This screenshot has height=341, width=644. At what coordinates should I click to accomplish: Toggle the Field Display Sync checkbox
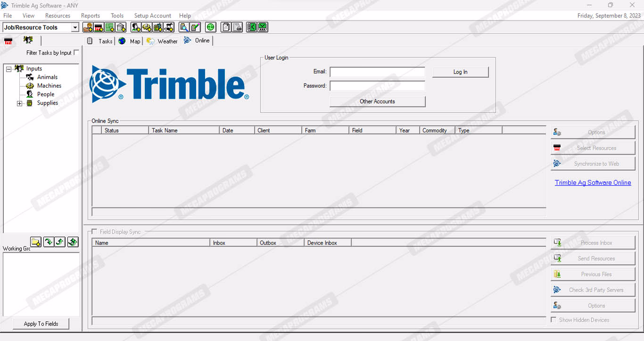point(95,232)
